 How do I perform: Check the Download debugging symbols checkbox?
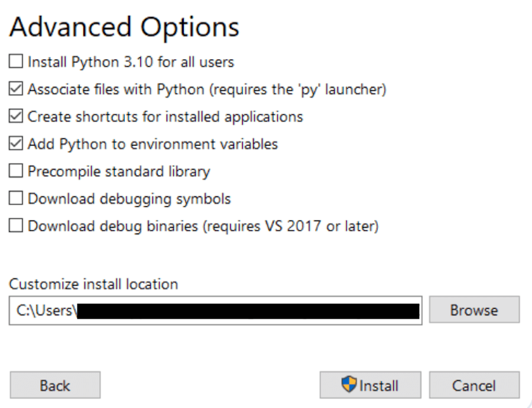click(x=16, y=199)
